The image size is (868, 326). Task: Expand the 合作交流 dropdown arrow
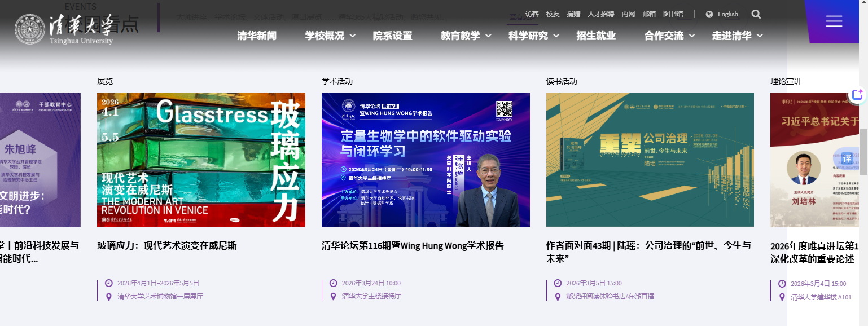692,36
